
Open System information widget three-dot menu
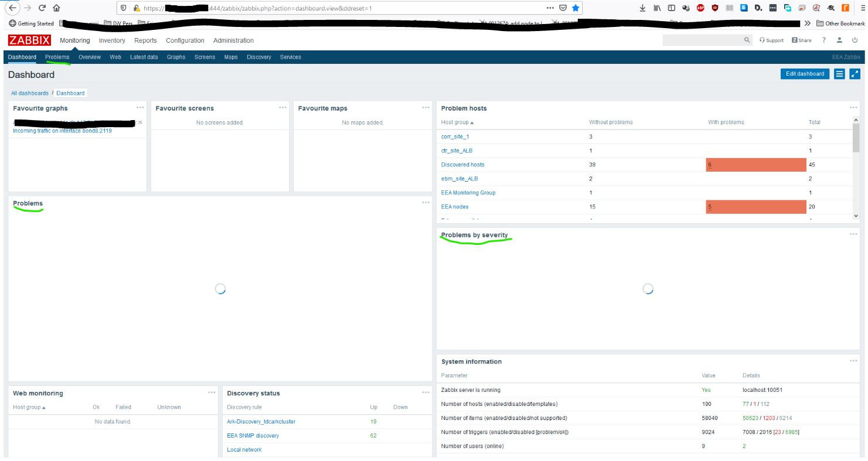(x=853, y=361)
